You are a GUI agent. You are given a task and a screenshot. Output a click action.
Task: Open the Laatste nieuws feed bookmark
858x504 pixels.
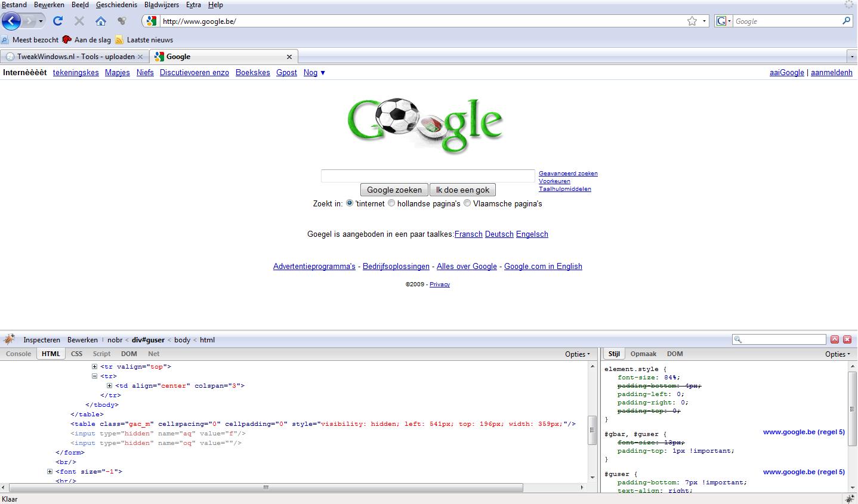click(x=144, y=40)
